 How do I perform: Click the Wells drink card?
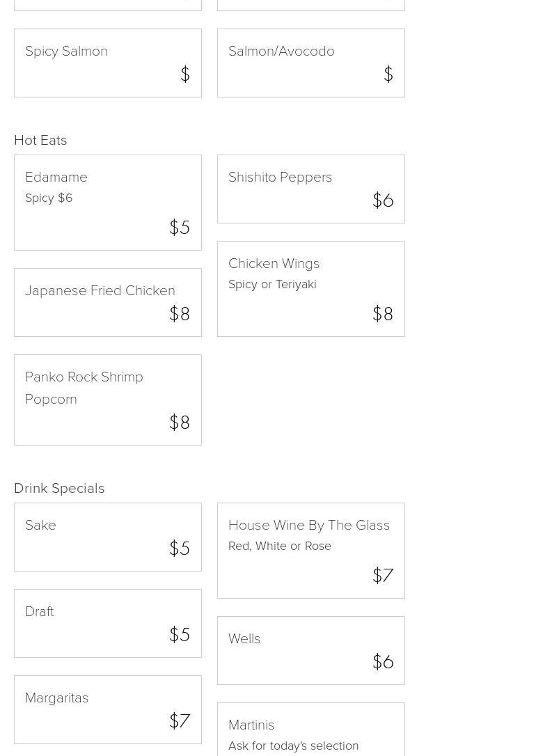point(310,650)
